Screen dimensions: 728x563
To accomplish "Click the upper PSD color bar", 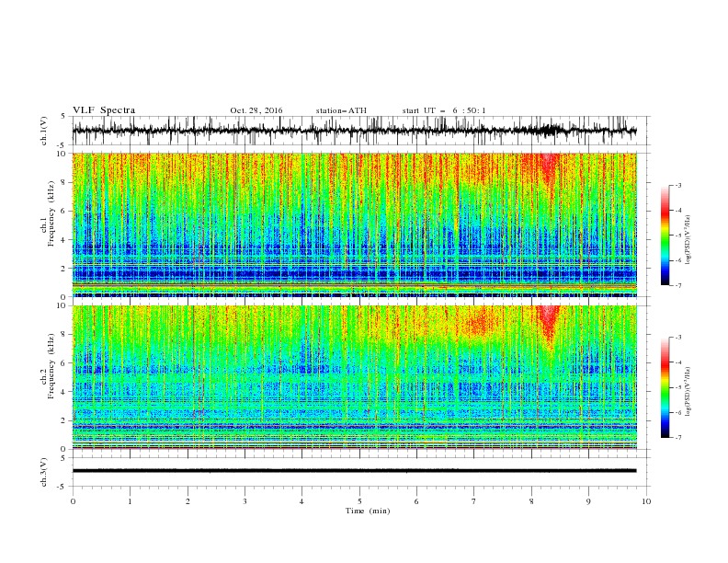I will [665, 236].
